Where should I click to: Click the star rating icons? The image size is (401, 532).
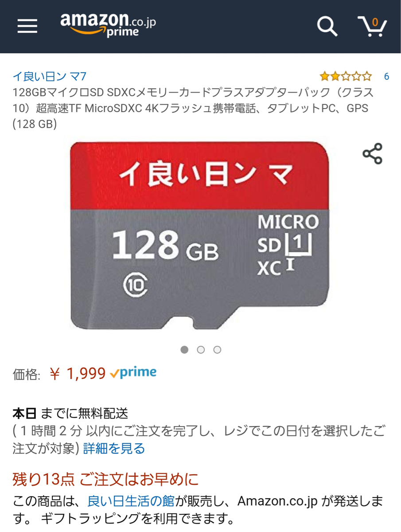[346, 77]
